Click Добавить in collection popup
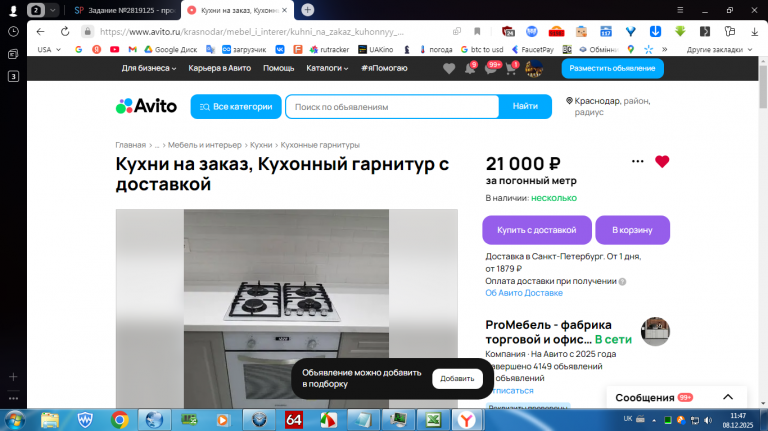Viewport: 768px width, 431px height. pyautogui.click(x=457, y=379)
